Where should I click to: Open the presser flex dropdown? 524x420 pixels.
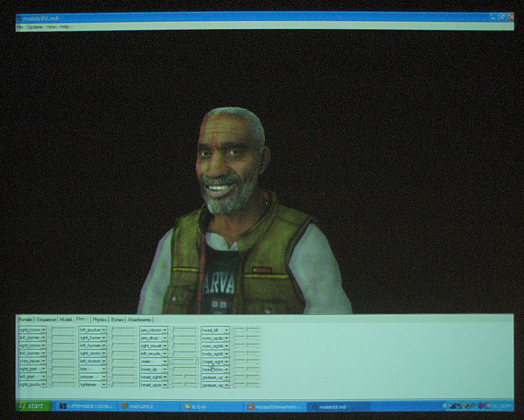92,376
